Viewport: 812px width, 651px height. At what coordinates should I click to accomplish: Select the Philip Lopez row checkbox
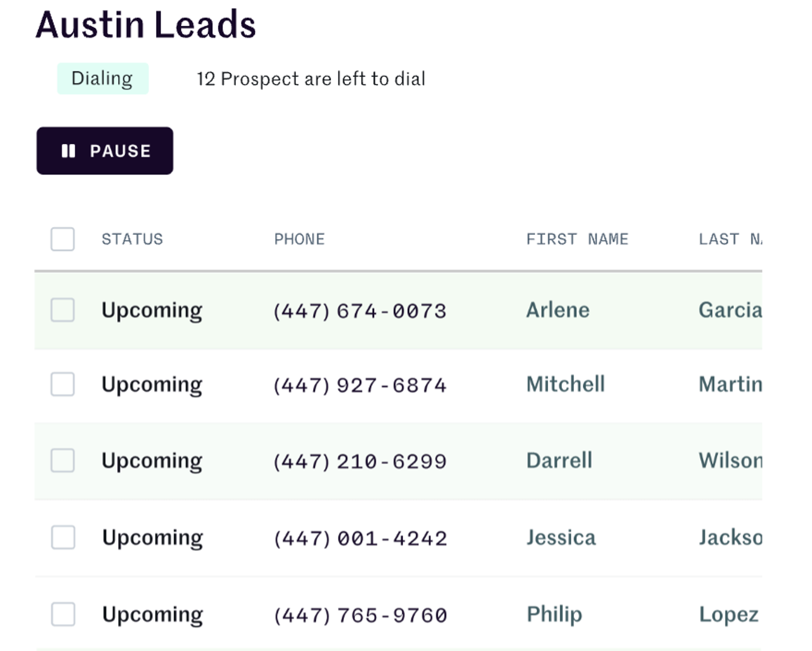(x=63, y=614)
